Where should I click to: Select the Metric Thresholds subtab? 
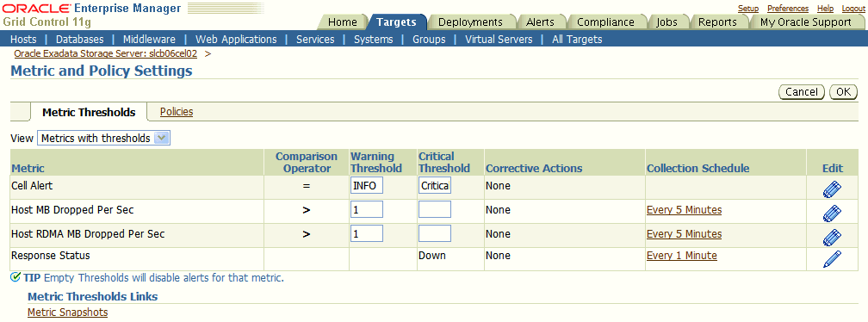pyautogui.click(x=89, y=112)
